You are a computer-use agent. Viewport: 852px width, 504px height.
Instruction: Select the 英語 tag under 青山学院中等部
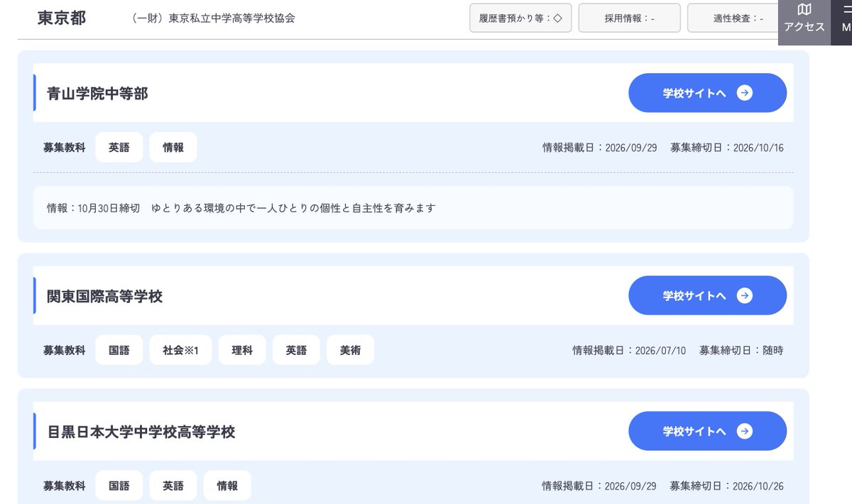click(119, 148)
